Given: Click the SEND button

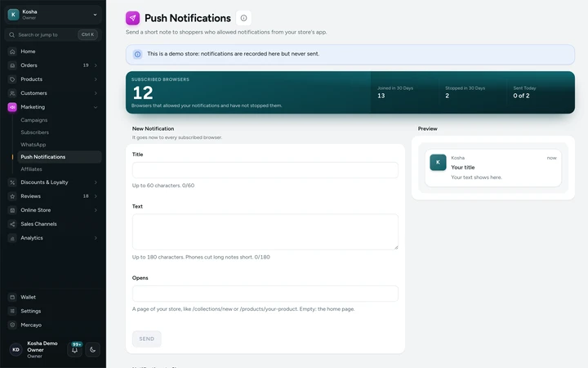Looking at the screenshot, I should point(147,339).
